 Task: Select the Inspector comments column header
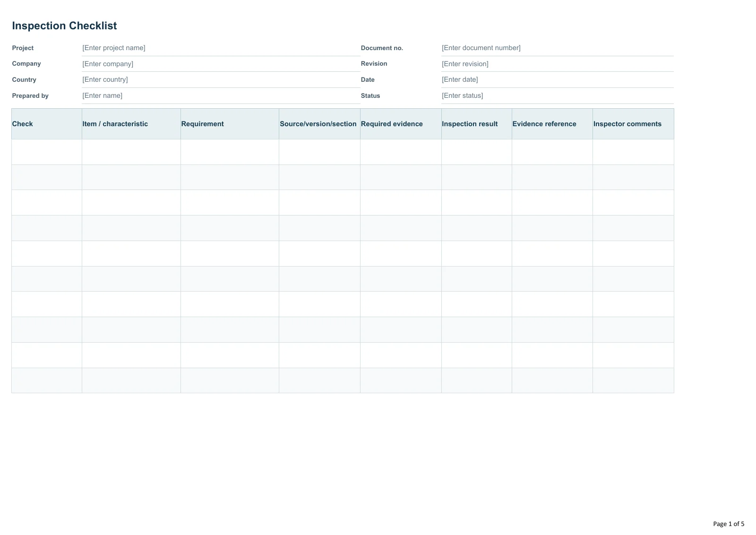pyautogui.click(x=634, y=124)
